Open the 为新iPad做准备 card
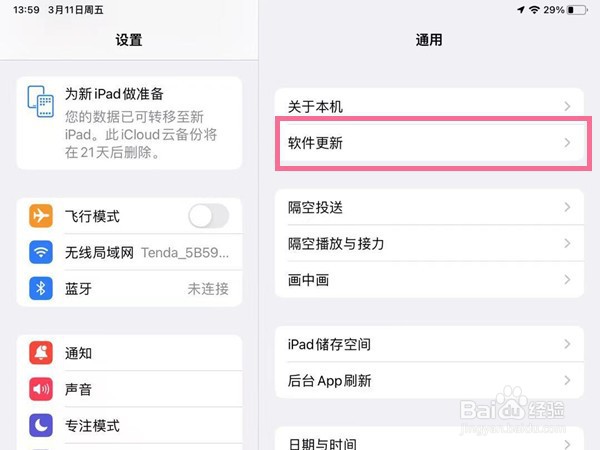 click(x=129, y=123)
